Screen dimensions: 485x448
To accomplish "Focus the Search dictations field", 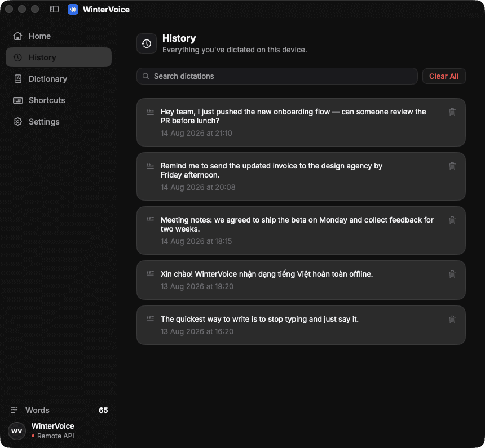I will click(277, 76).
